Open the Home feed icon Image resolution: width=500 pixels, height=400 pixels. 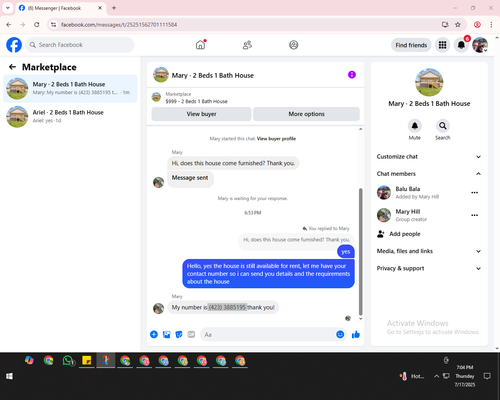(x=200, y=45)
